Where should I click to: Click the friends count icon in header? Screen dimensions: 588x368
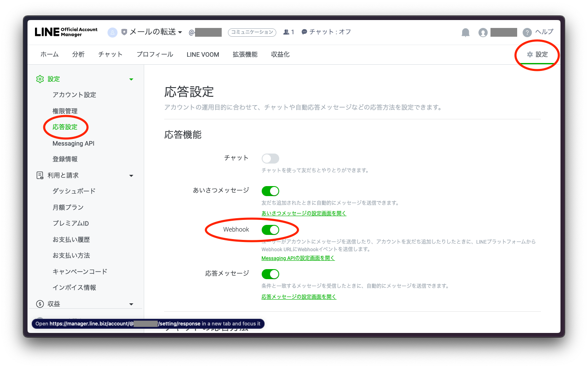pyautogui.click(x=286, y=32)
